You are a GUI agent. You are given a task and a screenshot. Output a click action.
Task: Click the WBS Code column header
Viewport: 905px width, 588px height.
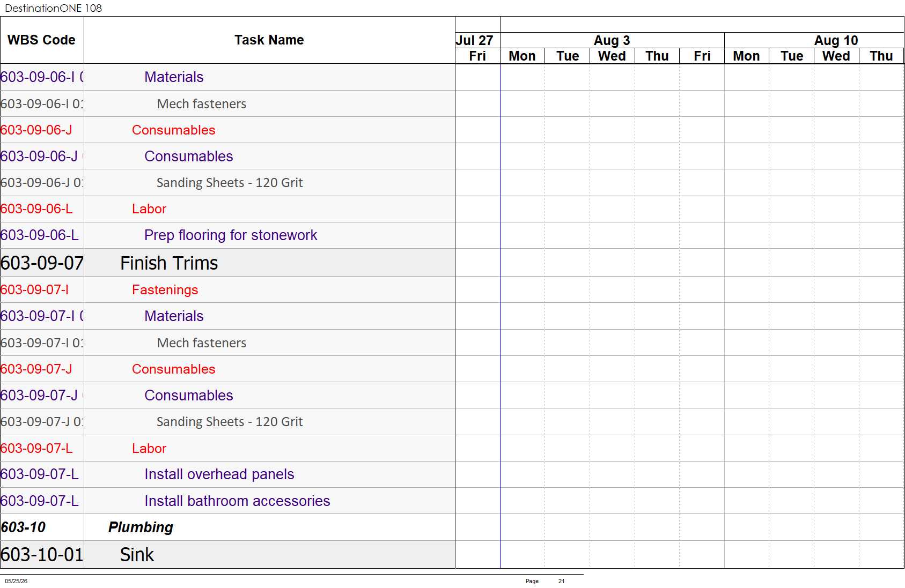(42, 40)
